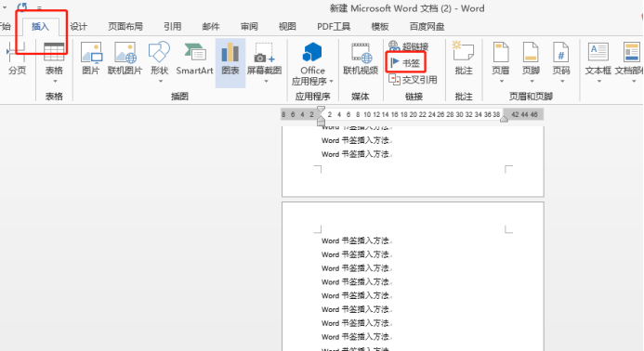This screenshot has width=644, height=351.
Task: Open 文档部件 quick parts
Action: tap(629, 61)
